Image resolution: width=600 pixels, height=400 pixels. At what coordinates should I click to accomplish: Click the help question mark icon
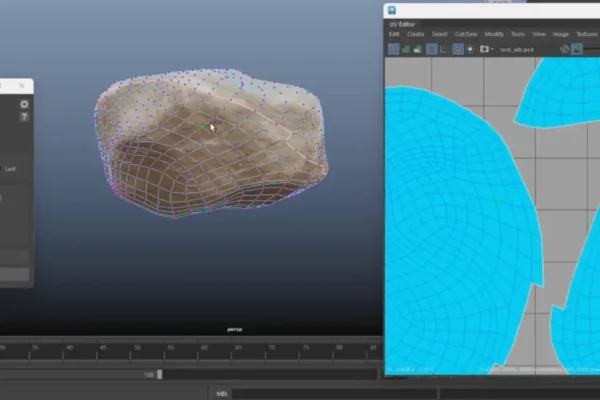tap(24, 117)
